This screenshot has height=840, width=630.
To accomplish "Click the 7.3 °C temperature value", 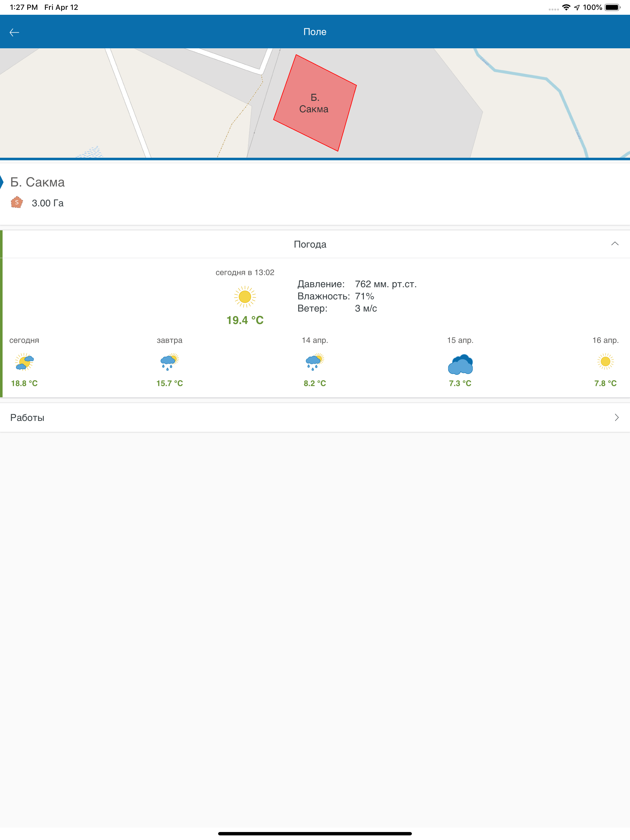I will coord(460,383).
